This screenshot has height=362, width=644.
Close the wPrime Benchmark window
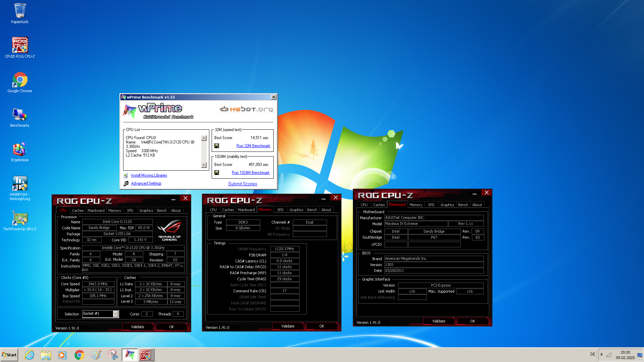274,97
